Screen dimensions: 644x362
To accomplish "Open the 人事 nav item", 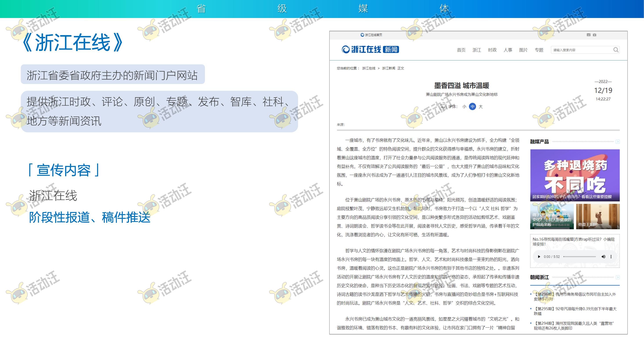I will pos(508,50).
